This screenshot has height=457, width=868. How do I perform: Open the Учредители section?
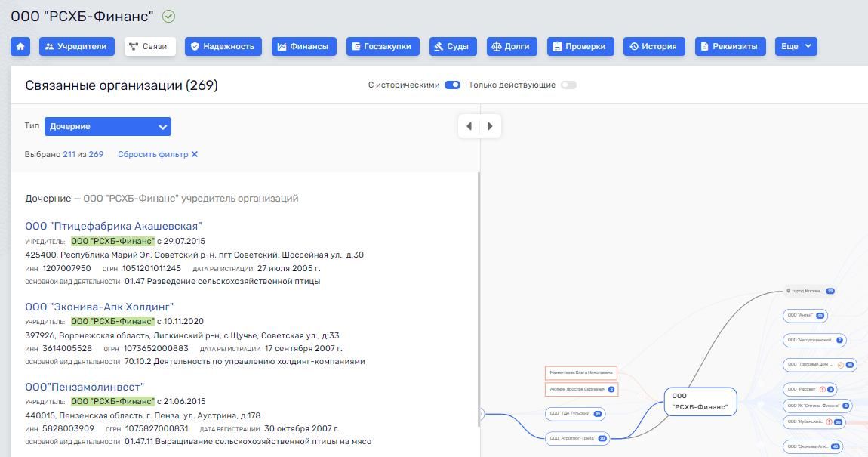click(76, 47)
